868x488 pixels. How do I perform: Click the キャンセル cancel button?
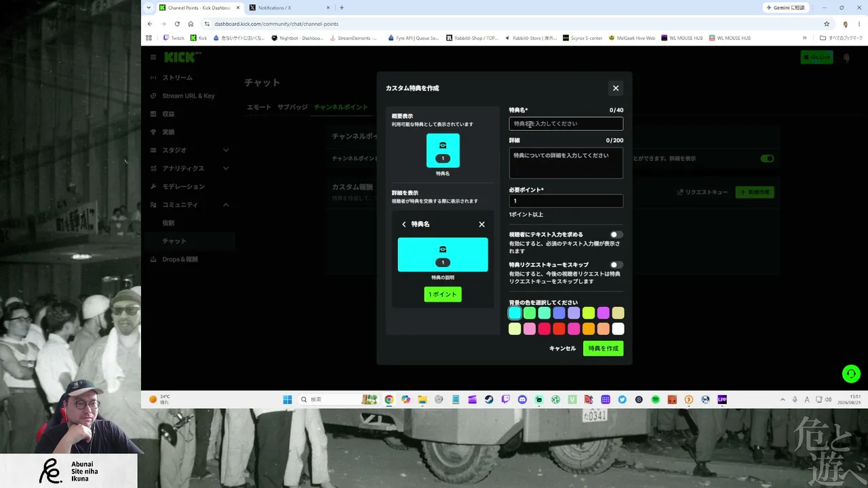[562, 348]
